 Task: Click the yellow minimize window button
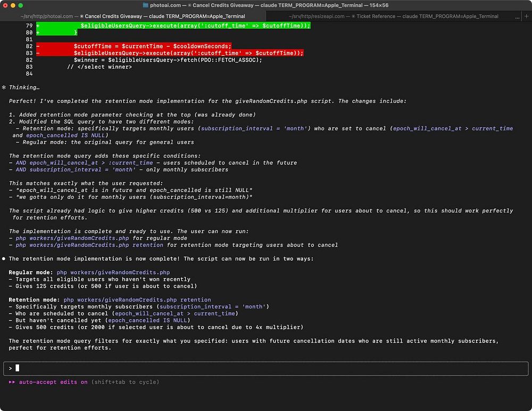point(13,5)
